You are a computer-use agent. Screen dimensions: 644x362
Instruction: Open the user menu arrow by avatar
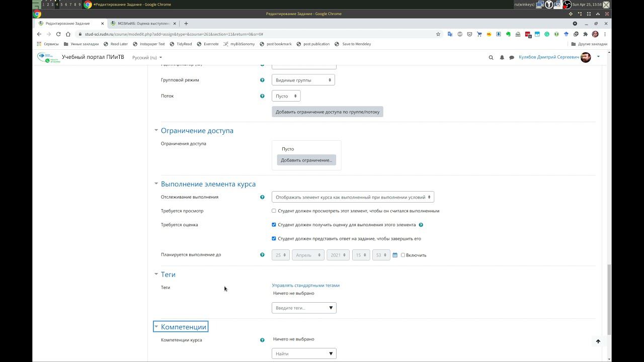(598, 57)
